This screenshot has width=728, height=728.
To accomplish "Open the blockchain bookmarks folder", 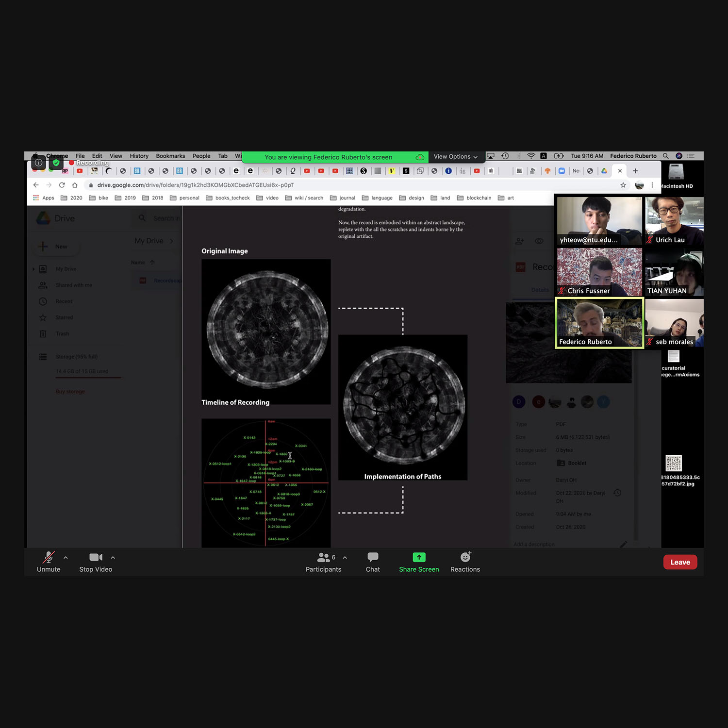I will coord(474,198).
